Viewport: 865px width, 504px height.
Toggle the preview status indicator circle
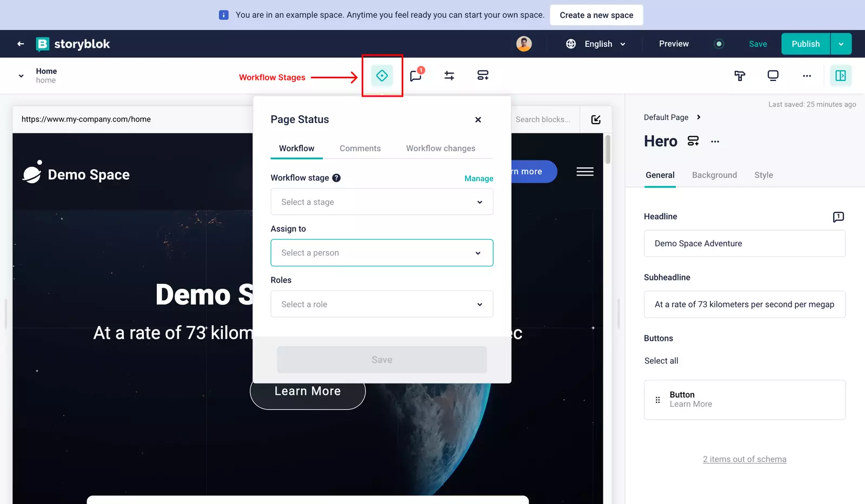pos(719,44)
